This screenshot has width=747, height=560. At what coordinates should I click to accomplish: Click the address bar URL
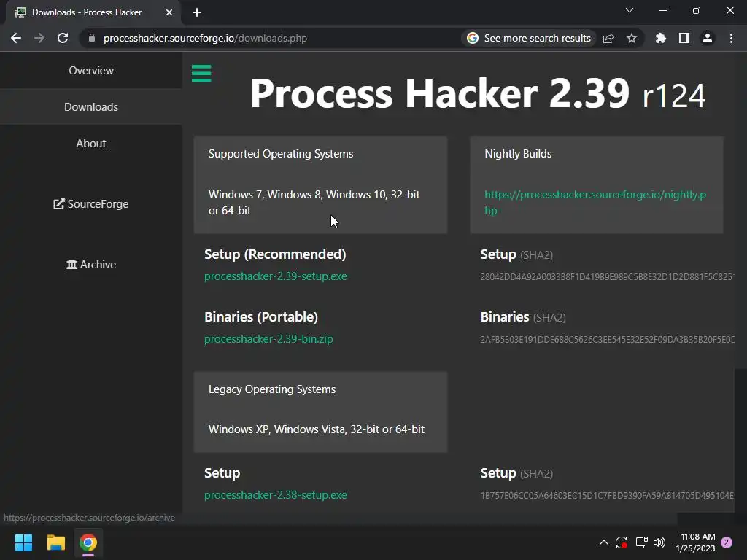click(x=205, y=38)
